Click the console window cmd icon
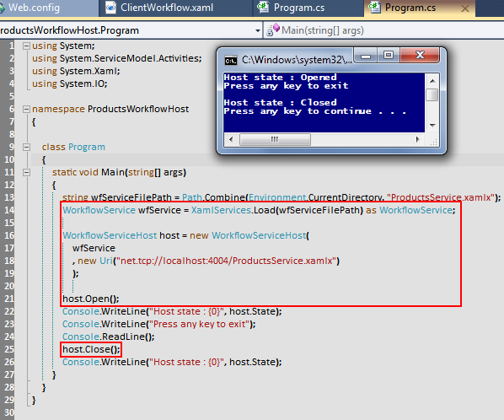The height and width of the screenshot is (420, 504). point(231,60)
